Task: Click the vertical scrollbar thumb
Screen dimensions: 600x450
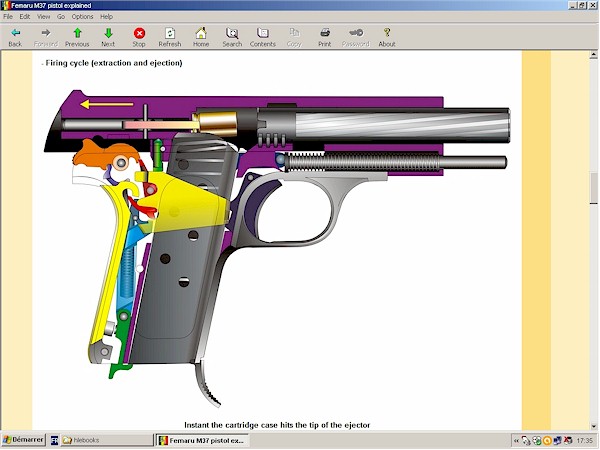Action: (x=593, y=188)
